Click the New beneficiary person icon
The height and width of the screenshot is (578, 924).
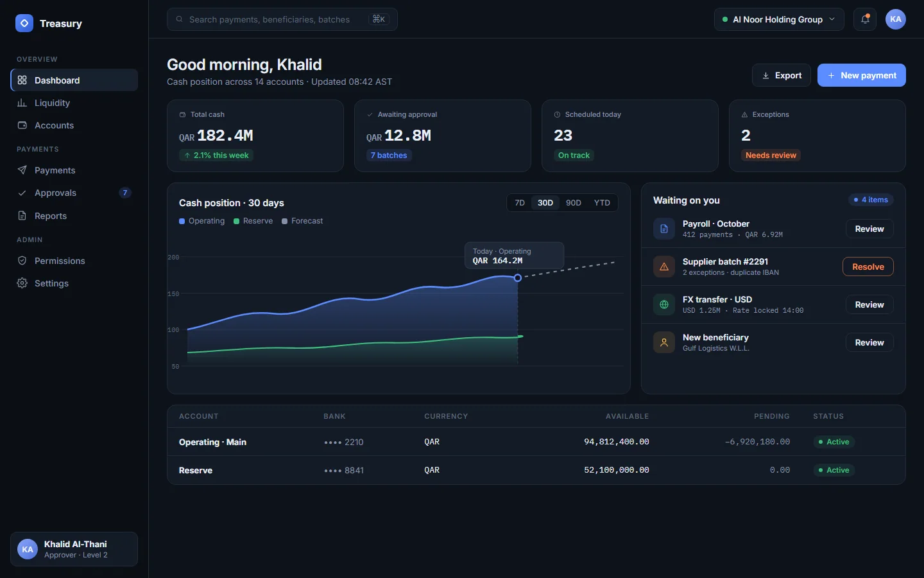click(x=664, y=342)
